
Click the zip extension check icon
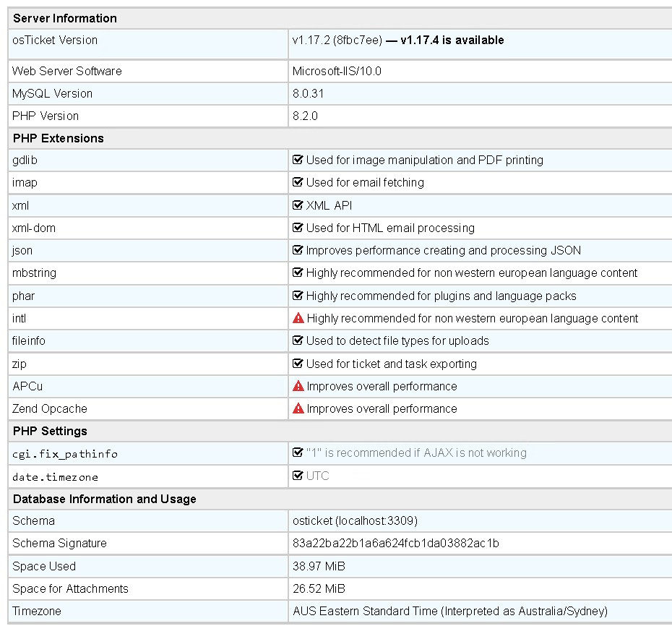[x=298, y=364]
